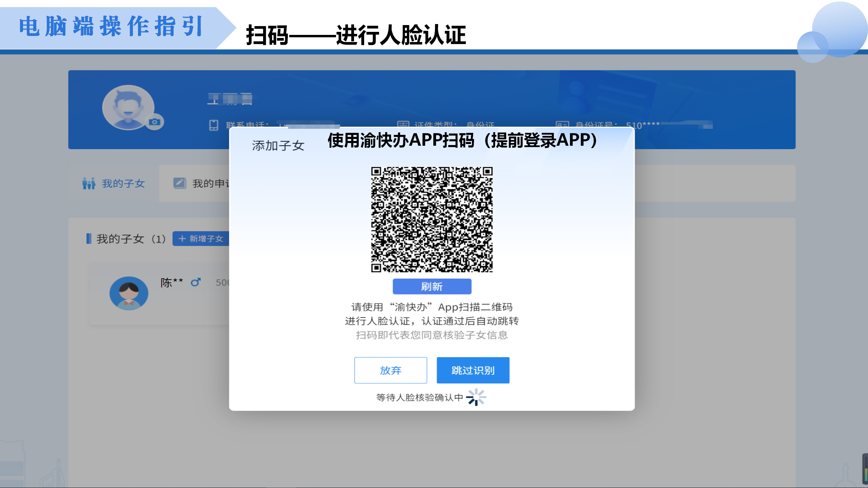Click the ID card icon beside 身份证号
Viewport: 868px width, 488px height.
pyautogui.click(x=562, y=124)
